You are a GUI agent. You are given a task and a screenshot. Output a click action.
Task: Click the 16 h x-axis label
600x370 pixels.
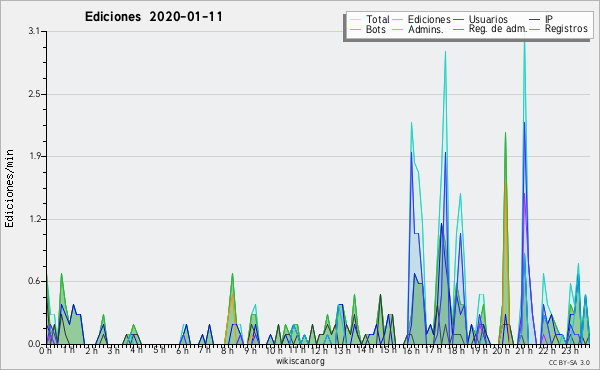tap(411, 351)
